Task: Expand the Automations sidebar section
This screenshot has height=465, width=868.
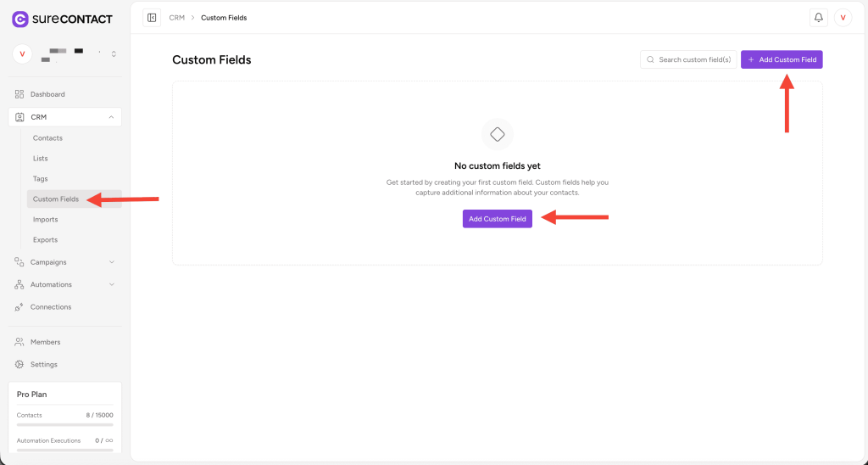Action: tap(111, 284)
